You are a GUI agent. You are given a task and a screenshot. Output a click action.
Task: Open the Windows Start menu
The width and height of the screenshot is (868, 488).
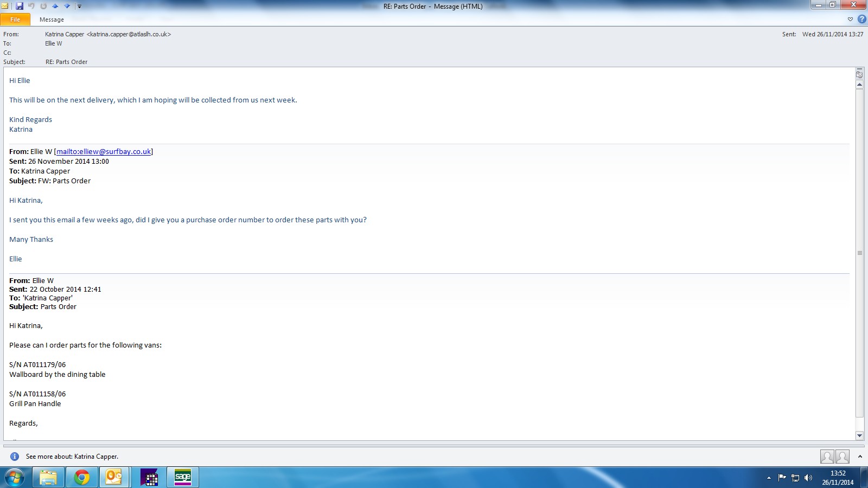click(x=15, y=478)
